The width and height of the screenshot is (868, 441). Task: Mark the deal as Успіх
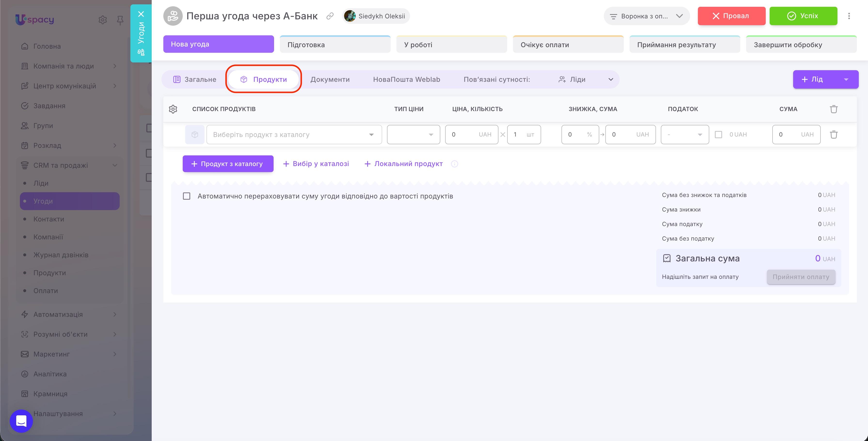[x=803, y=16]
